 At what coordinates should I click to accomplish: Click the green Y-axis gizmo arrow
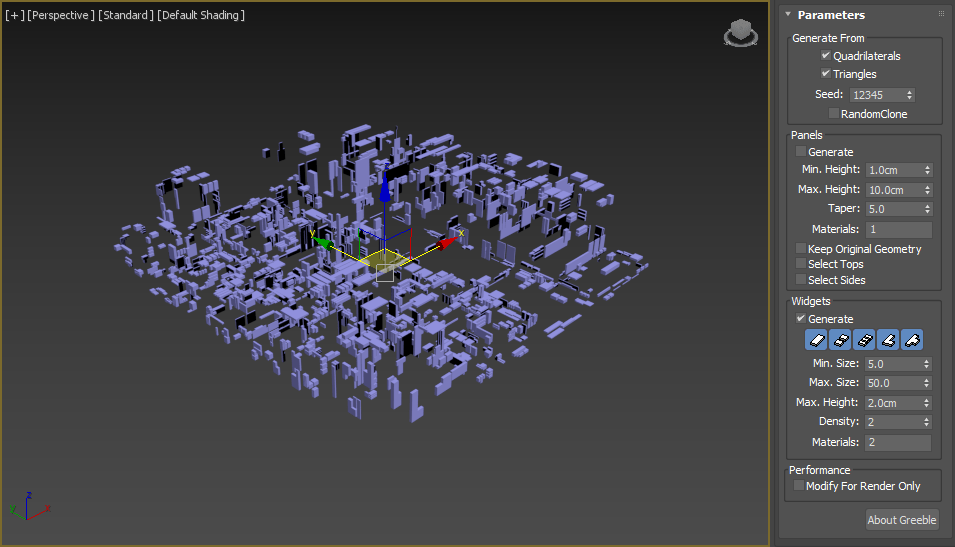click(323, 243)
